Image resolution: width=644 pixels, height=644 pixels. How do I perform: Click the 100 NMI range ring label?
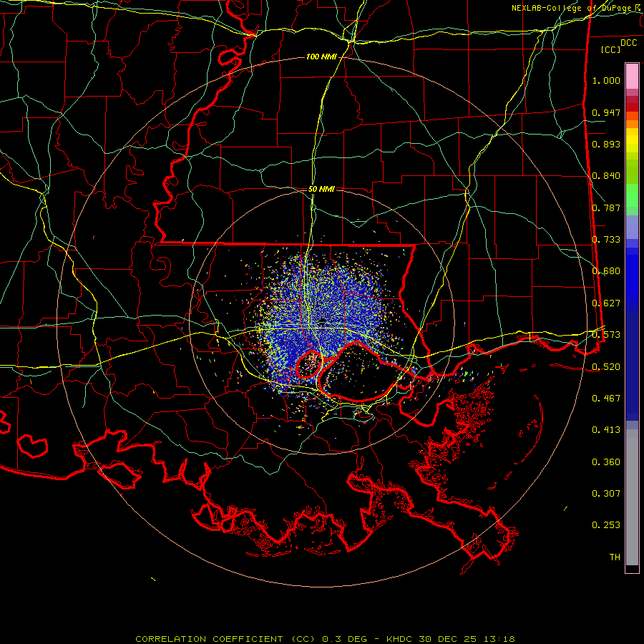321,57
